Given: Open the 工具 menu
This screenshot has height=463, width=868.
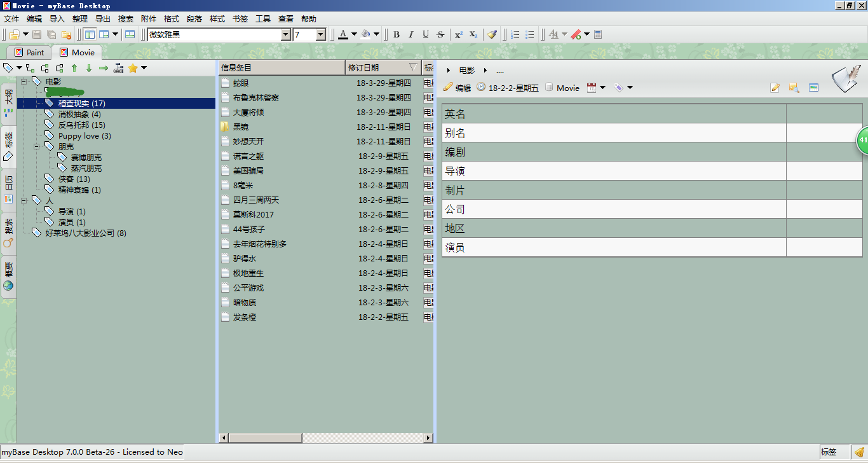Looking at the screenshot, I should (x=263, y=19).
